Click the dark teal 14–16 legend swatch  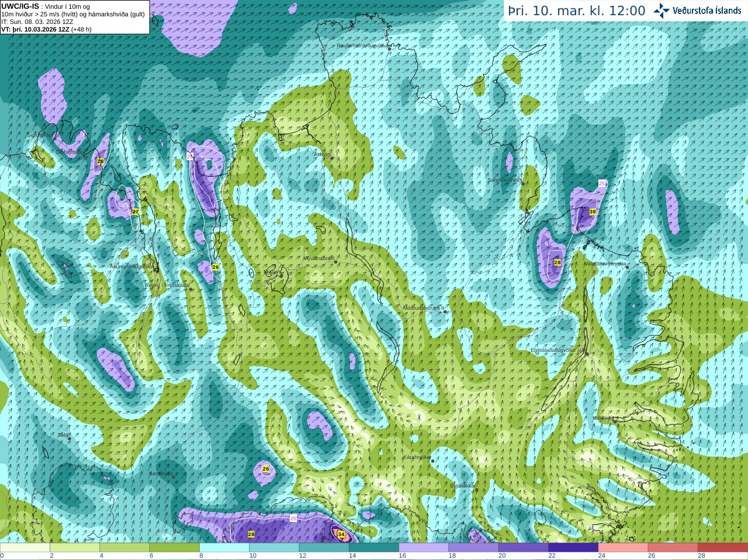coord(374,548)
